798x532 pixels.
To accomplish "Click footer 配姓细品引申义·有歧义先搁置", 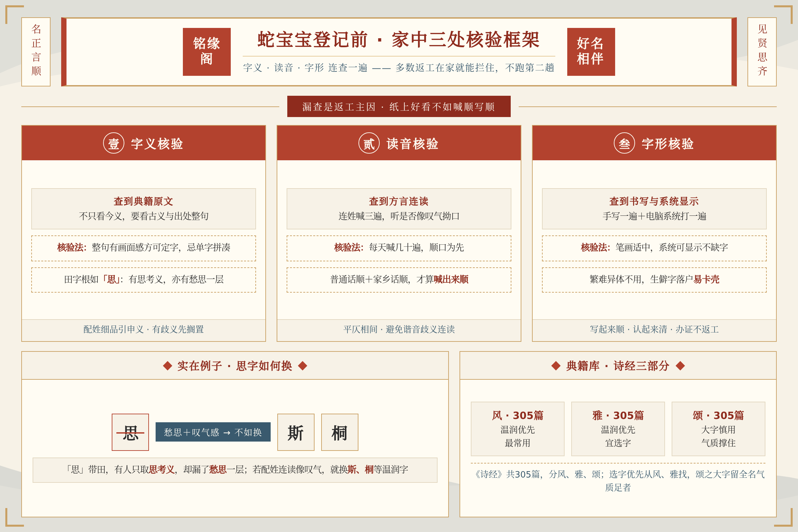I will (144, 330).
